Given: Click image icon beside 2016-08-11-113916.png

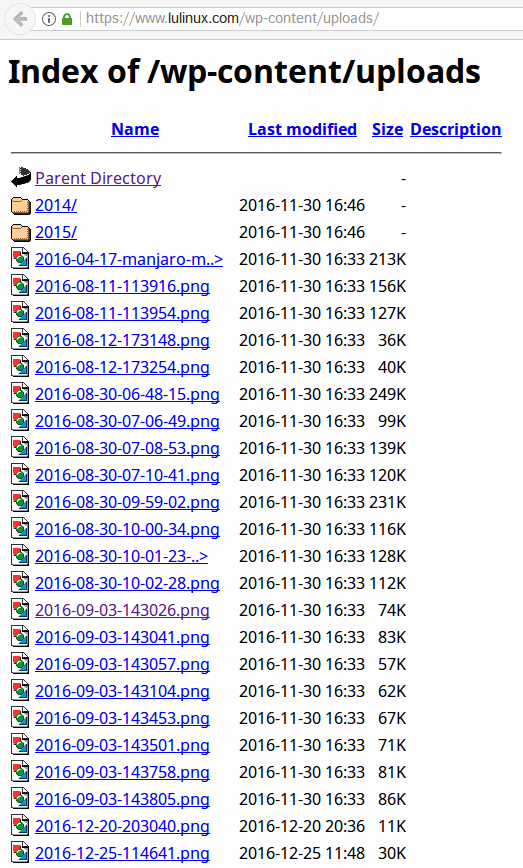Looking at the screenshot, I should coord(20,286).
